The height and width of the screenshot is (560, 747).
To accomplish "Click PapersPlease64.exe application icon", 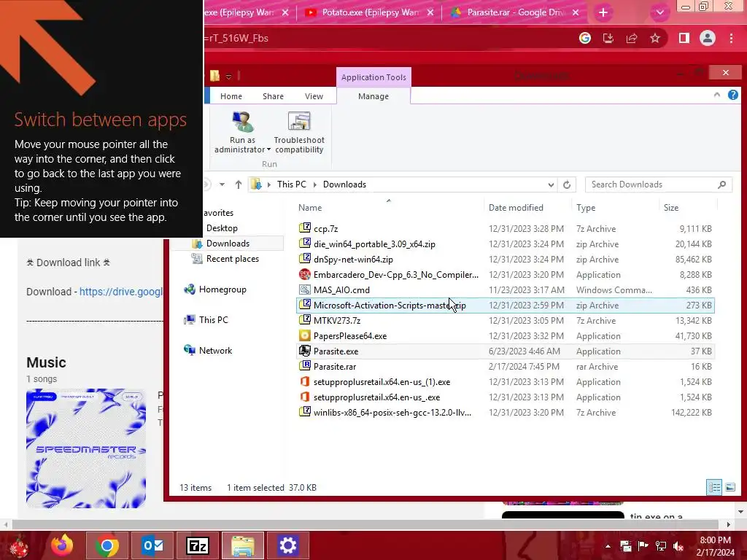I will click(305, 335).
